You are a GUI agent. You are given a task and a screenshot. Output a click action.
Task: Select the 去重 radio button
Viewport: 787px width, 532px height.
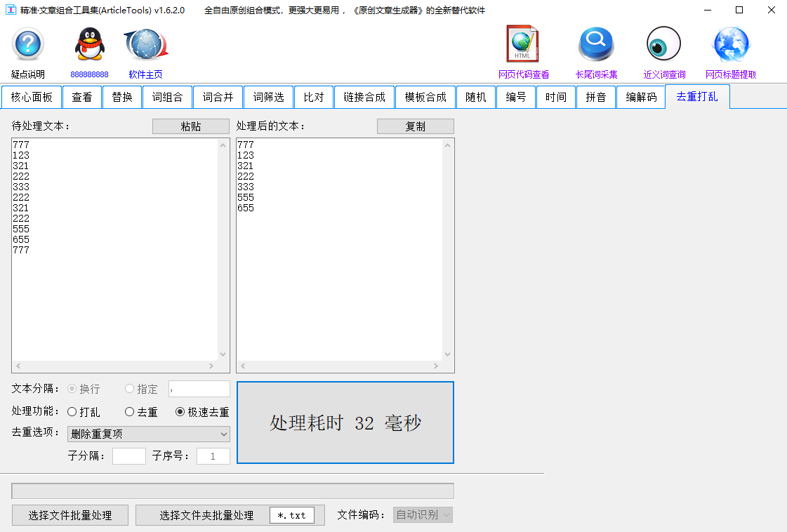(128, 412)
